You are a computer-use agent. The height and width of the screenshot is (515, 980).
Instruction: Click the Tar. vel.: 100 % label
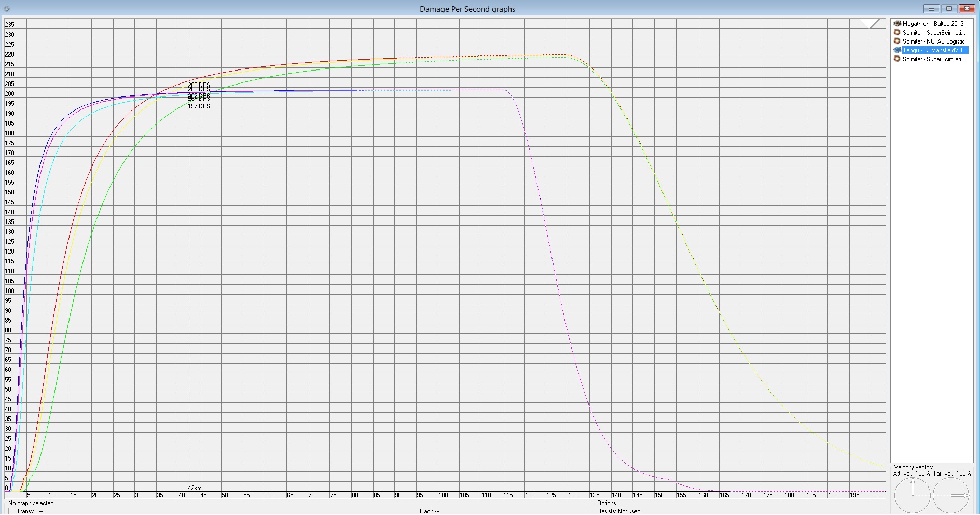pos(952,474)
